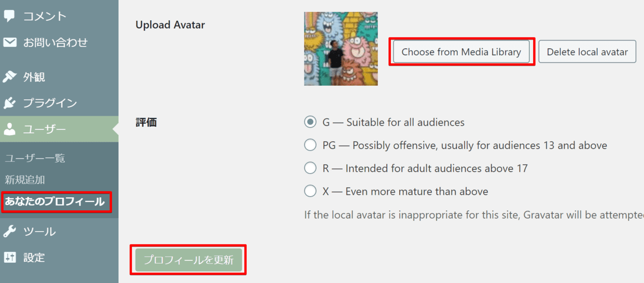Click the Plugins plug icon
644x283 pixels.
click(10, 103)
